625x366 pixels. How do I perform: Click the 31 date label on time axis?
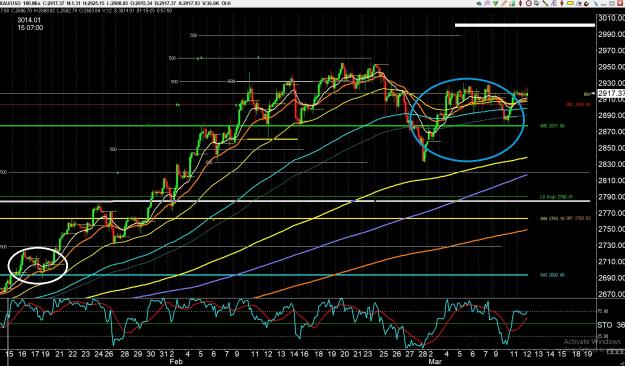pos(163,354)
